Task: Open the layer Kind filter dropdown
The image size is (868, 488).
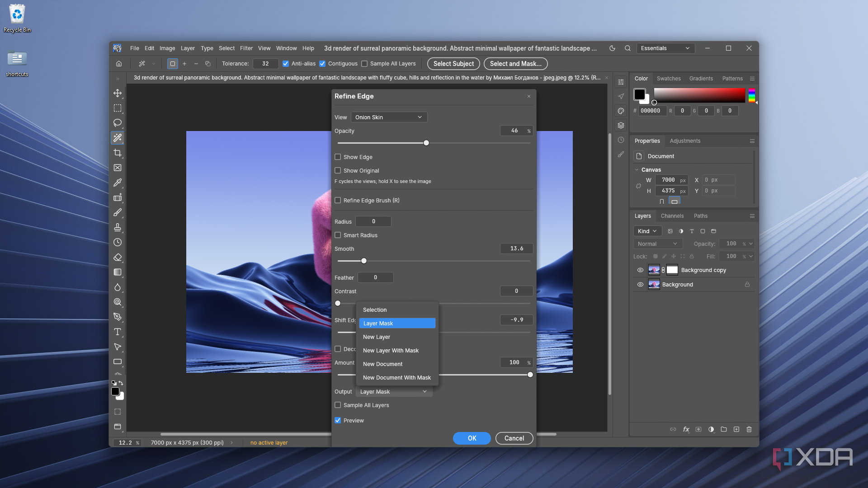Action: [647, 231]
